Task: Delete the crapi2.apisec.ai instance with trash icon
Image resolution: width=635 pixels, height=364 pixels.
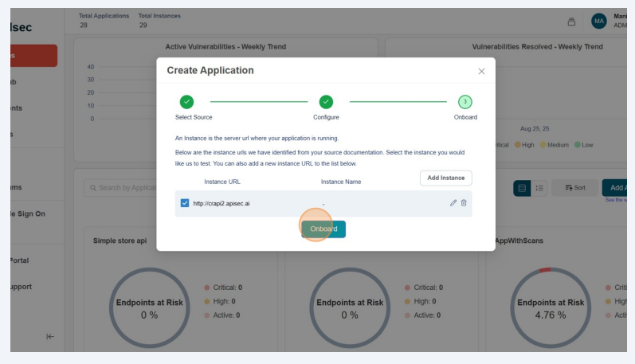Action: pyautogui.click(x=464, y=203)
